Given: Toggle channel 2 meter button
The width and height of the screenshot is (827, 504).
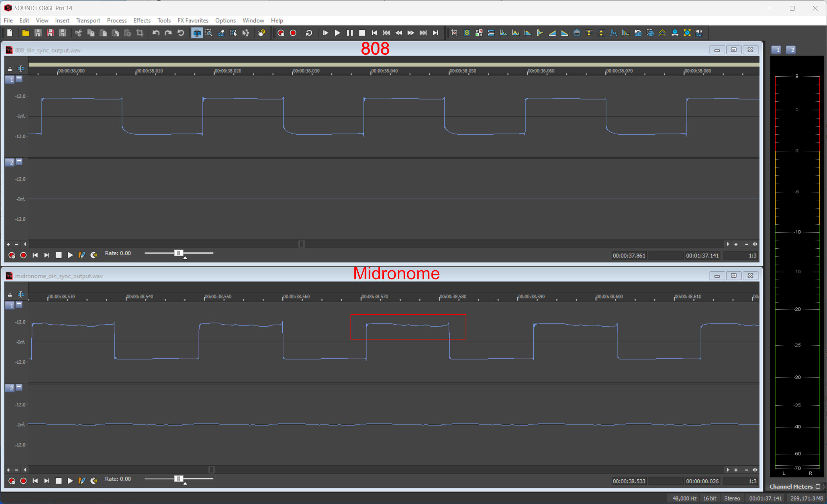Looking at the screenshot, I should 791,50.
